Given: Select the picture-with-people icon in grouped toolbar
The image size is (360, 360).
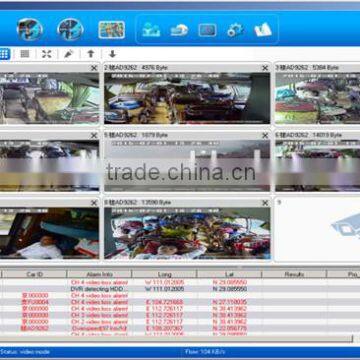Looking at the screenshot, I should coord(151,30).
